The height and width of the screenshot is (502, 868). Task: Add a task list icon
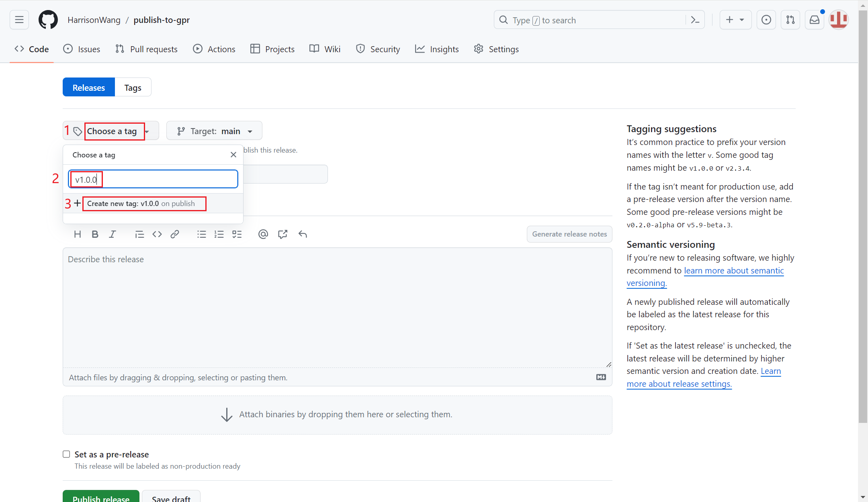click(237, 234)
